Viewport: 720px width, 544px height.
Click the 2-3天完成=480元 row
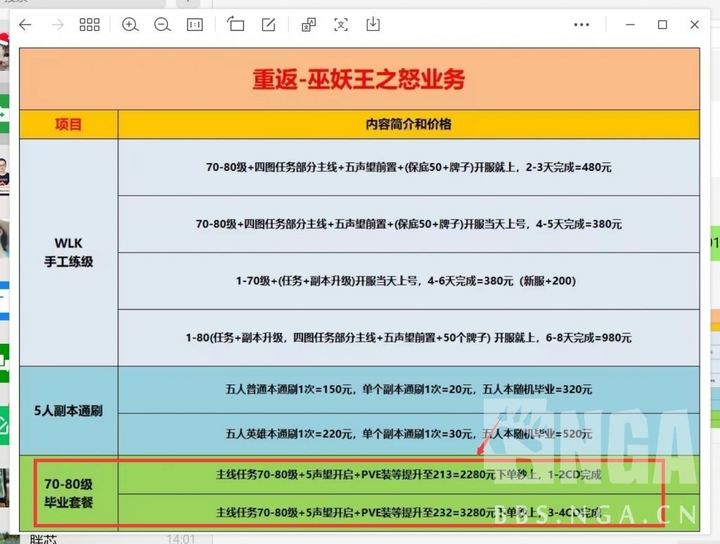(409, 167)
